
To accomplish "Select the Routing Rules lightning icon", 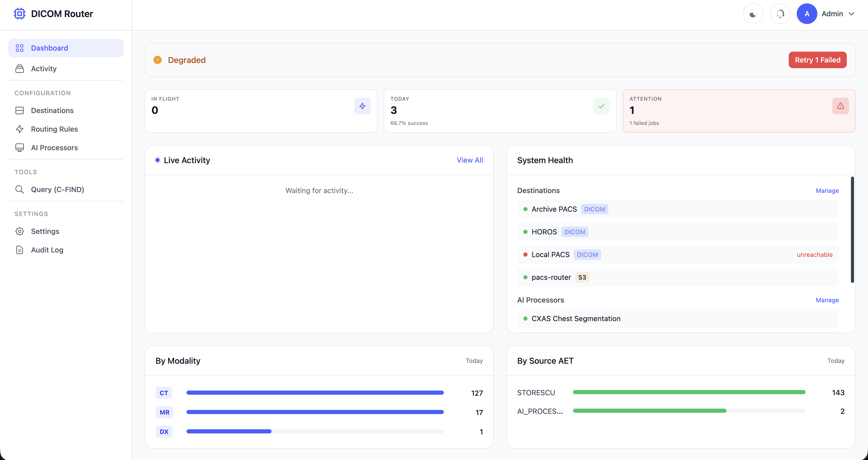I will [x=20, y=129].
